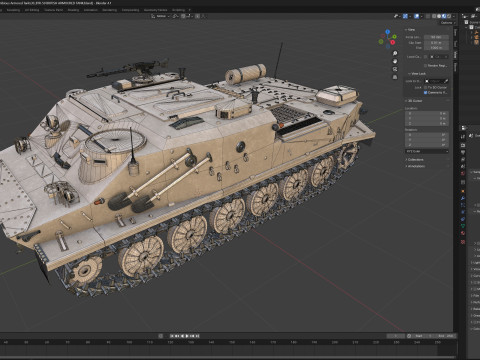The width and height of the screenshot is (480, 360).
Task: Click the Zoom view magnifier icon in viewport
Action: pos(395,53)
